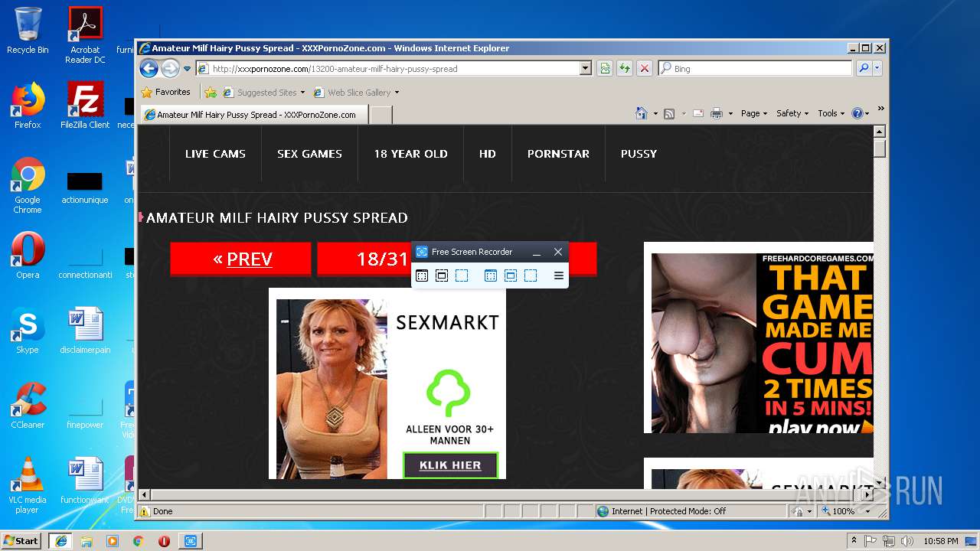Select the functionwant Word document icon

(x=85, y=481)
